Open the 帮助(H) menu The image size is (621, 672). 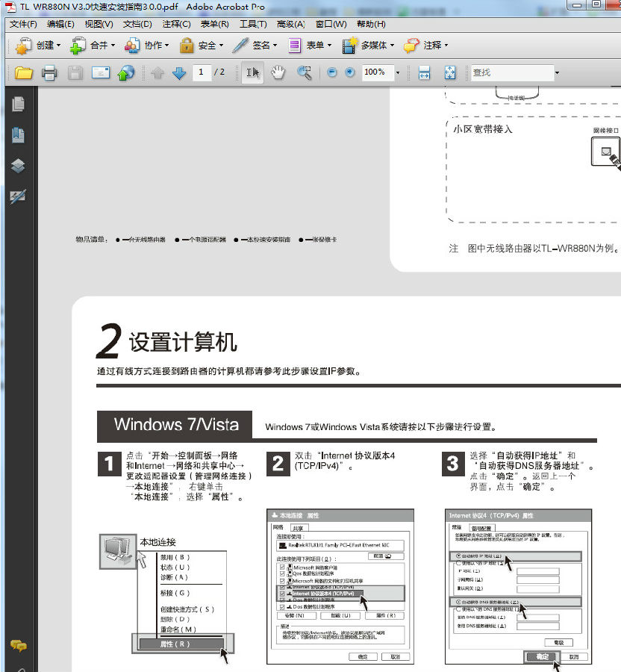(x=371, y=24)
